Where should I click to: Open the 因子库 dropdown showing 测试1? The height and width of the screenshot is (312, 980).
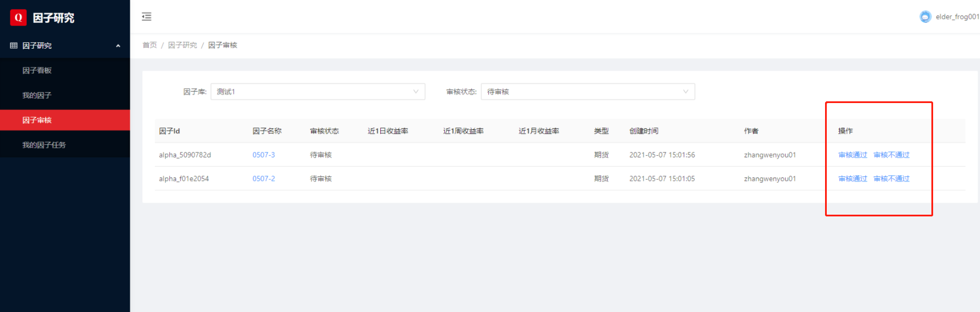coord(317,92)
